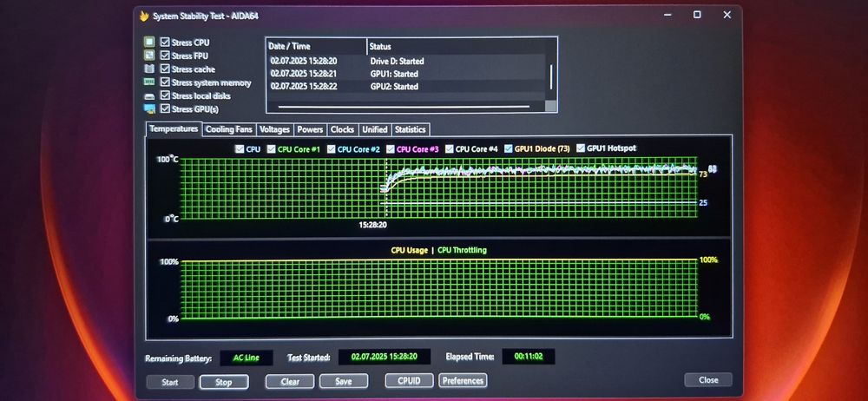Toggle the GPU1 Diode graph checkbox
The image size is (868, 401).
509,149
